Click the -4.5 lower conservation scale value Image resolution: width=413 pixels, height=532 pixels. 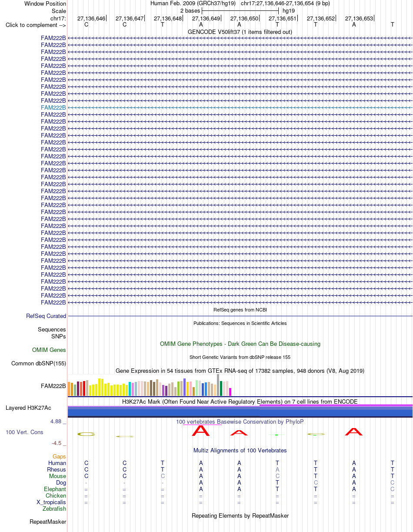click(x=59, y=443)
